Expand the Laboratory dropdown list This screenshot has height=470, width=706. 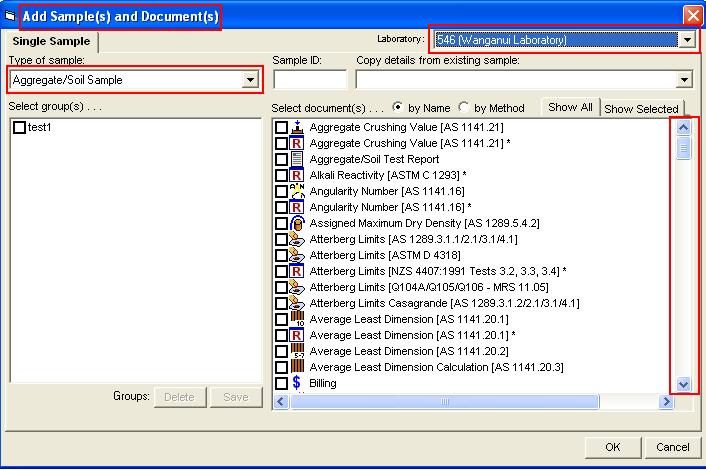[686, 40]
